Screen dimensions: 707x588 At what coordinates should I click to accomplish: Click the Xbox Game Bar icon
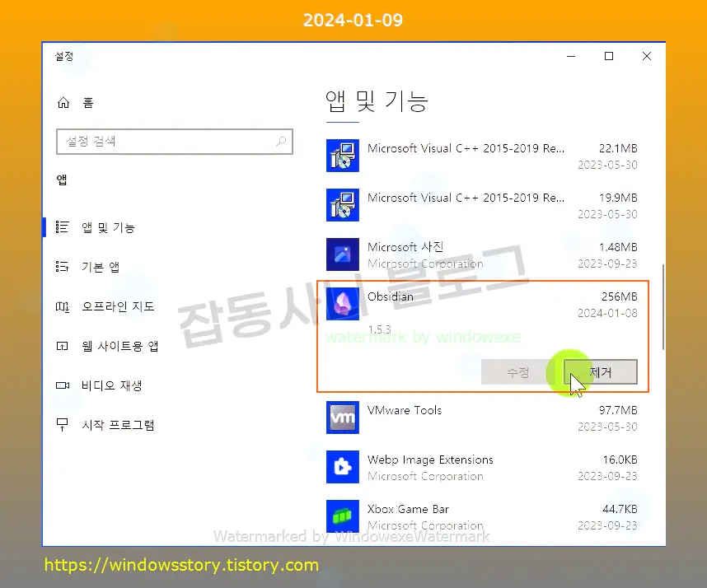tap(343, 516)
